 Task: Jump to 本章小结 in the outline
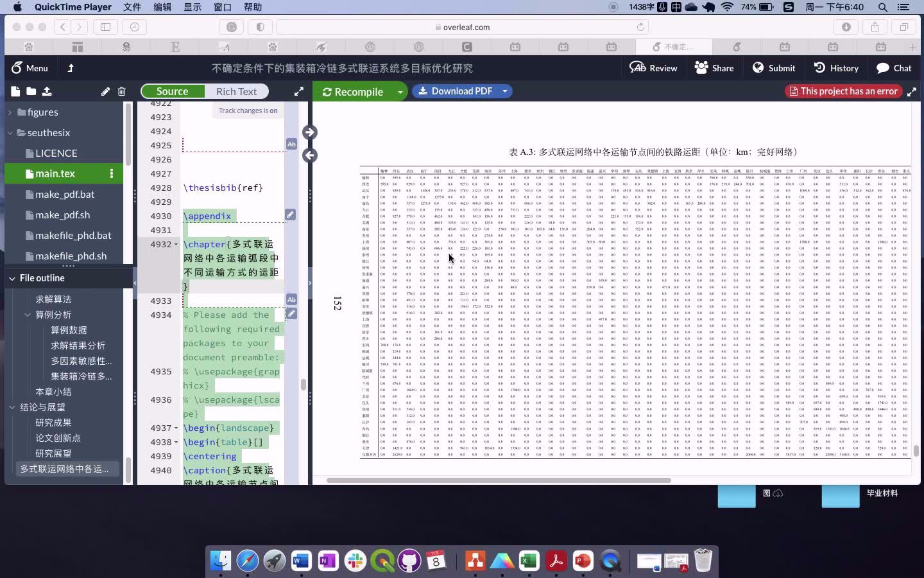(53, 392)
